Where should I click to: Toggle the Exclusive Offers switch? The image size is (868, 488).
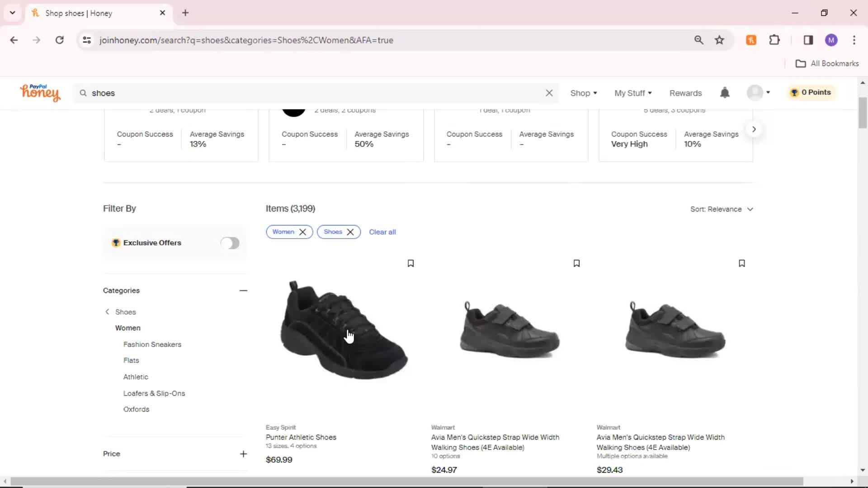point(230,243)
